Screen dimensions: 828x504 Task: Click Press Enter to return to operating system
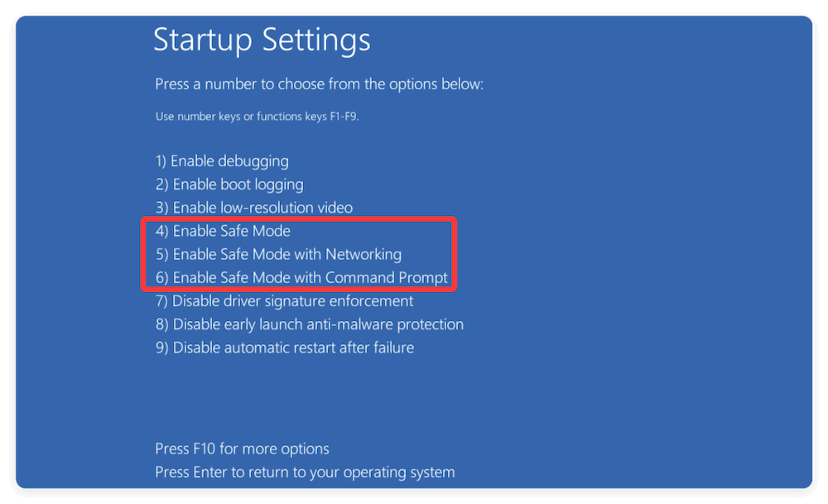305,473
